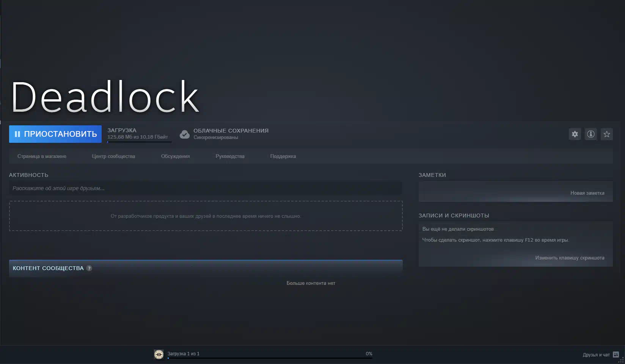
Task: Click the cloud saves sync icon
Action: pos(185,134)
